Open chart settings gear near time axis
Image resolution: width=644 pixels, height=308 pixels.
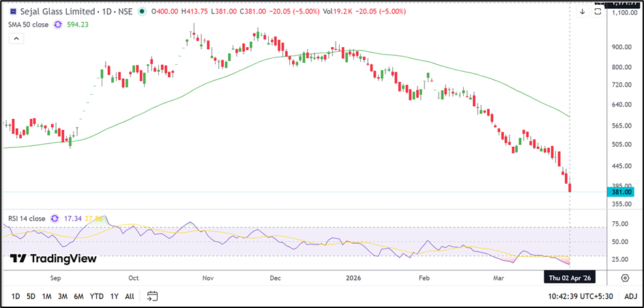pyautogui.click(x=625, y=278)
